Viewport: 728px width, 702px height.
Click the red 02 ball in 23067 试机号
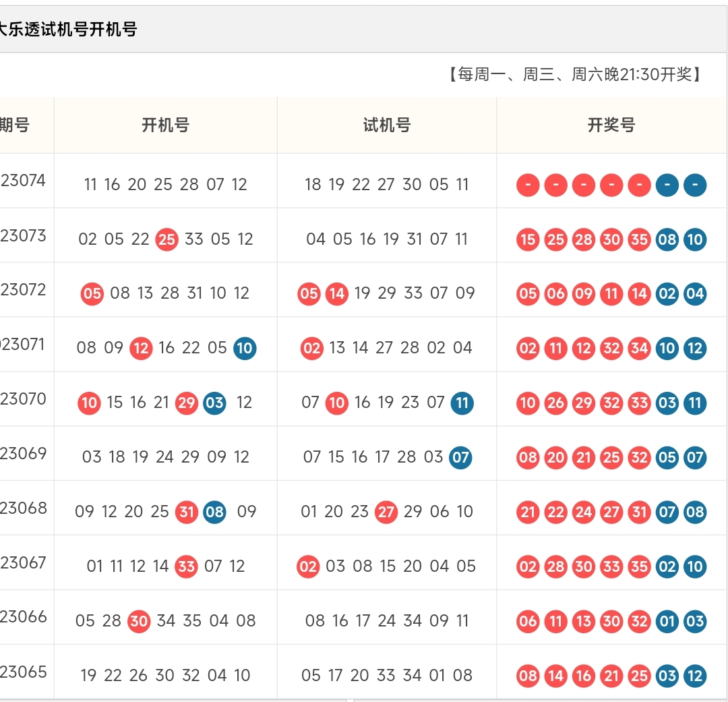click(x=308, y=567)
